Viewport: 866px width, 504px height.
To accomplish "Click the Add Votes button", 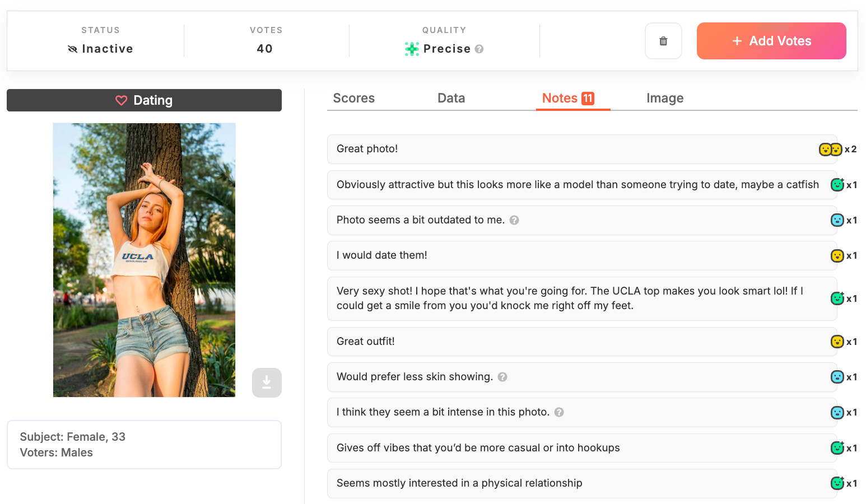I will pos(771,40).
